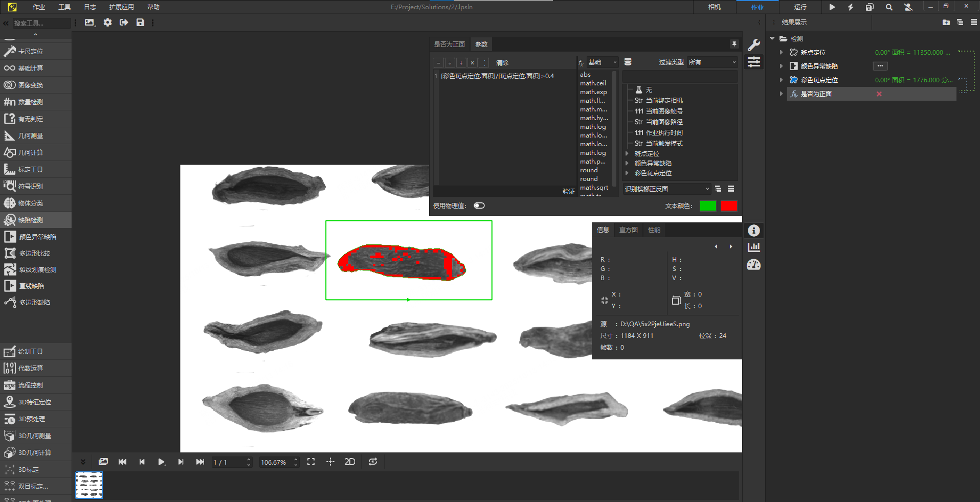Screen dimensions: 980x502
Task: Collapse the 检测 folder in results tree
Action: (772, 39)
